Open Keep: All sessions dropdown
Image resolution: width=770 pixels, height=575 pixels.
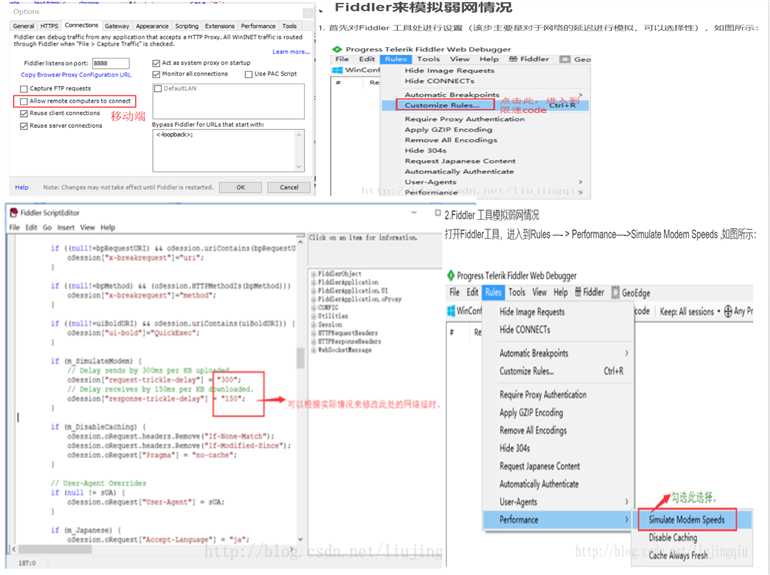pyautogui.click(x=689, y=311)
